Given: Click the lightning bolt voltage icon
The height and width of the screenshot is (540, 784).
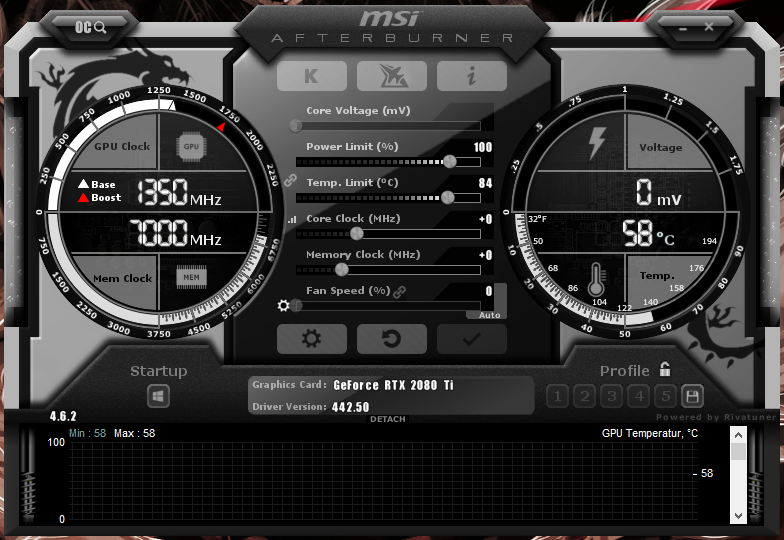Looking at the screenshot, I should coord(597,142).
